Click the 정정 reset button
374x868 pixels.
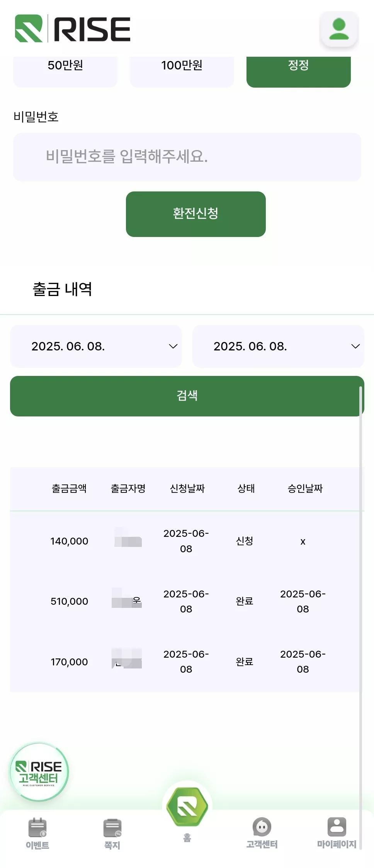[299, 69]
